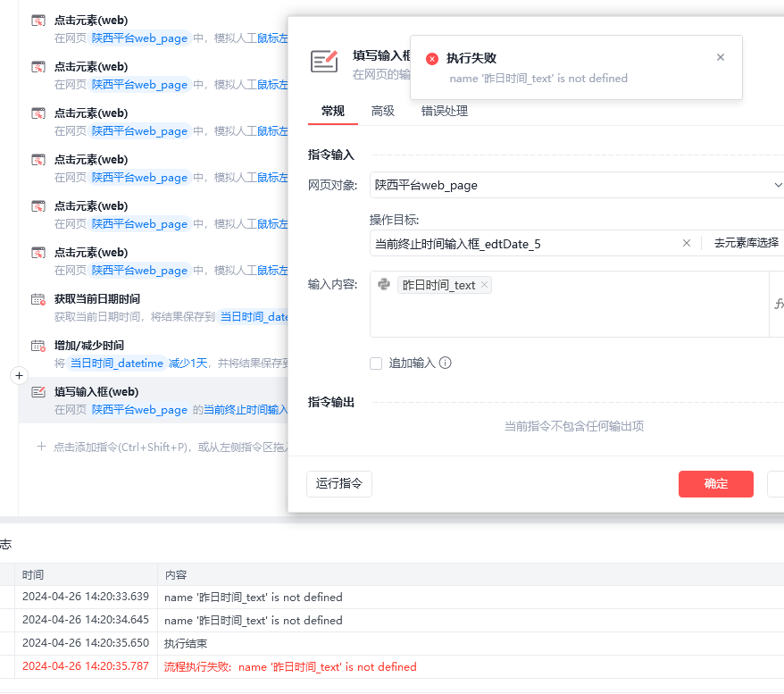Click 去元素库选择 link

(x=746, y=243)
